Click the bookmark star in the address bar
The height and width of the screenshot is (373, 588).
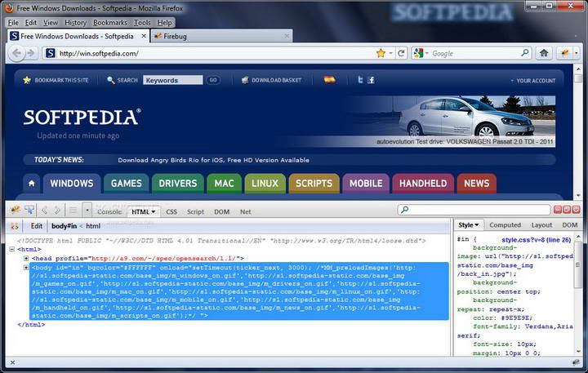(381, 53)
